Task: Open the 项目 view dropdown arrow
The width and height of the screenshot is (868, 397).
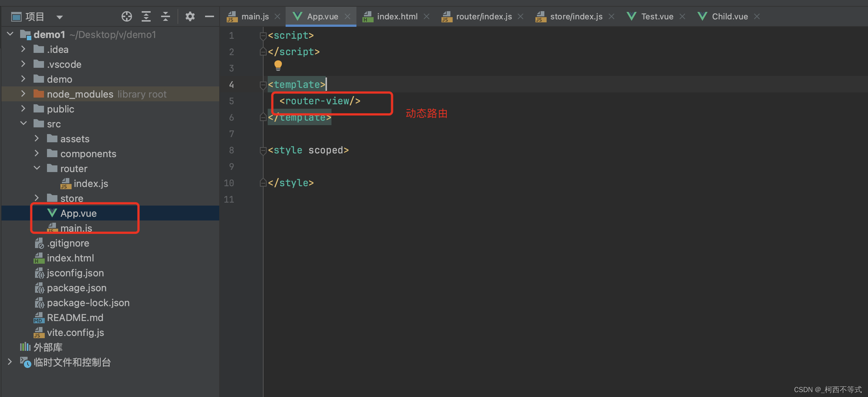Action: (x=60, y=17)
